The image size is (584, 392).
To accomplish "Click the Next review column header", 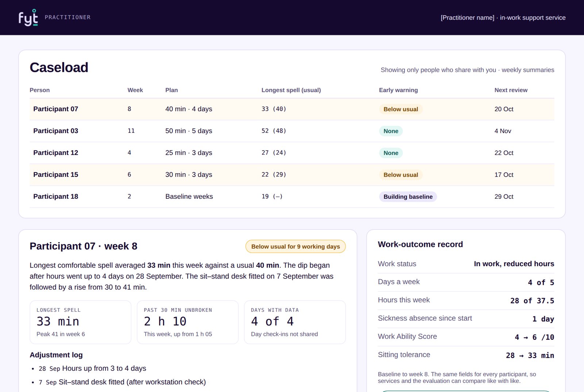I will coord(511,90).
